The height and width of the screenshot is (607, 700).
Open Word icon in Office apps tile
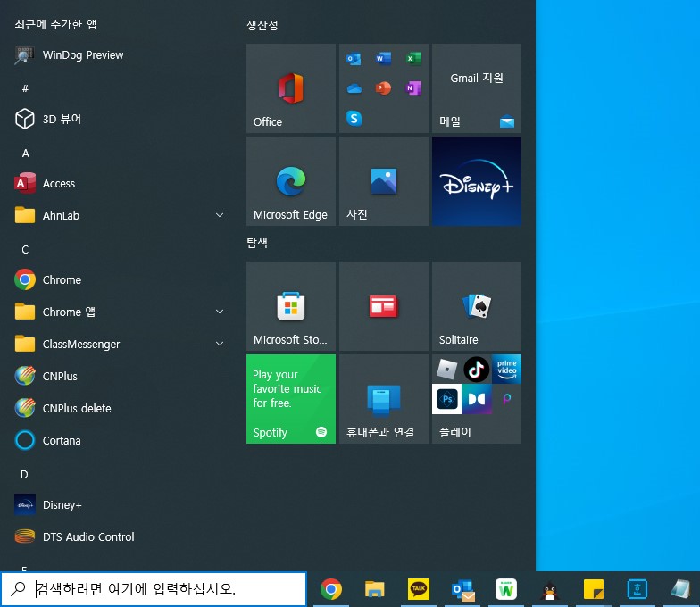click(384, 59)
